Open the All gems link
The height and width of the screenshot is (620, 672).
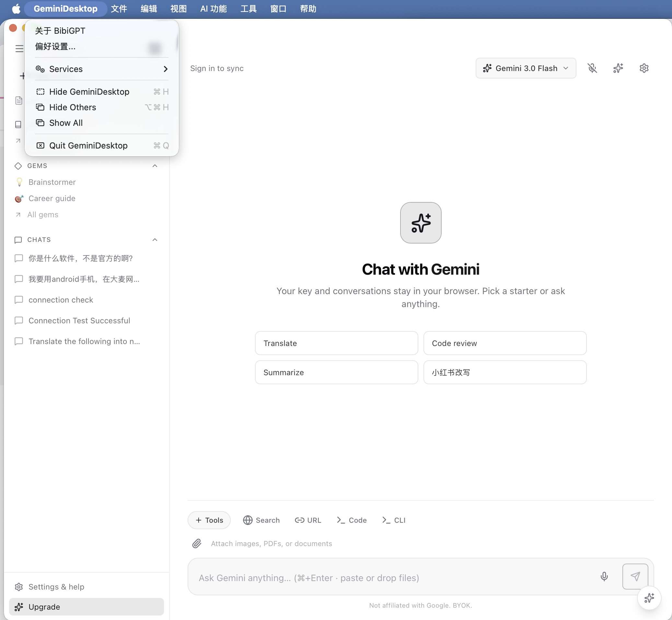pyautogui.click(x=42, y=214)
